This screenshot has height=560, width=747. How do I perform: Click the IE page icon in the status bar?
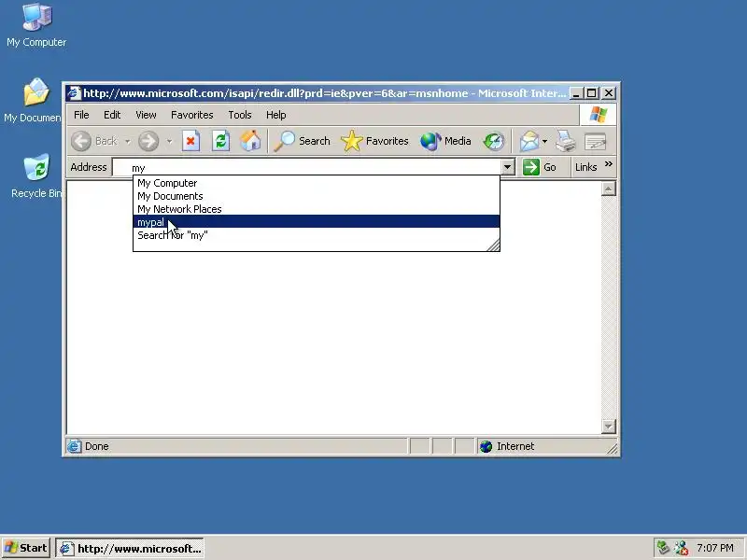(74, 446)
